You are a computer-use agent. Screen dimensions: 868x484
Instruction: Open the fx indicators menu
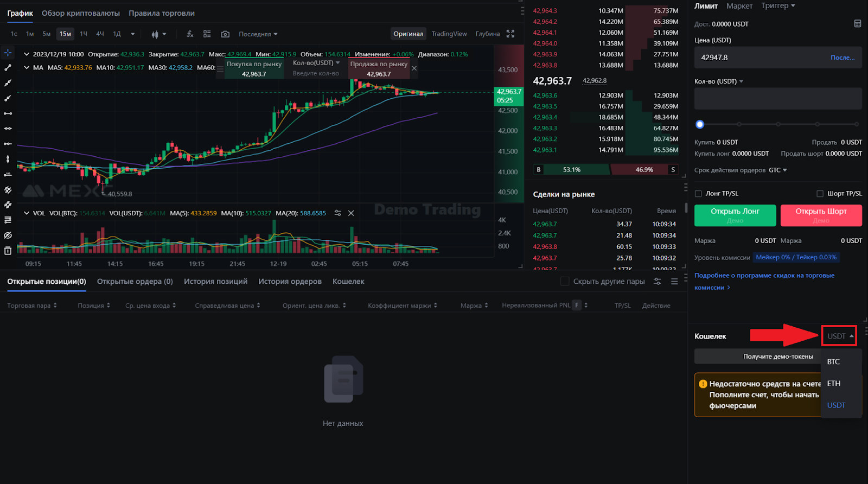[x=190, y=34]
